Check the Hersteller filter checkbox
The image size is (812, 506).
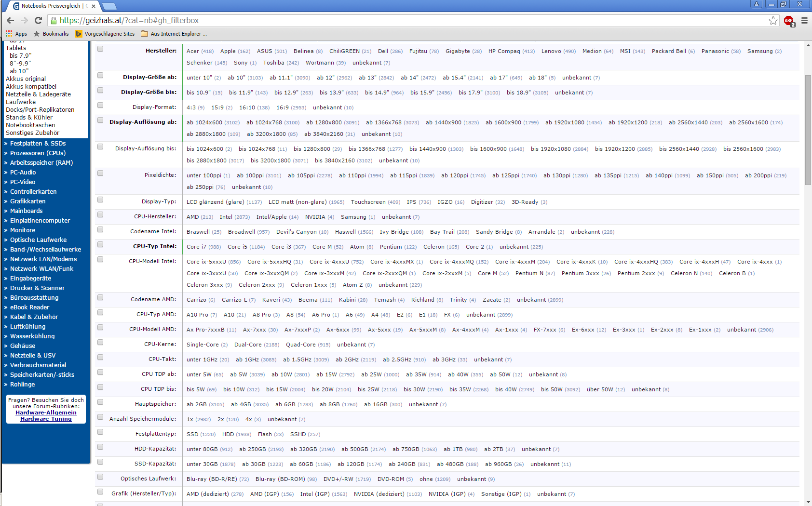pyautogui.click(x=100, y=49)
